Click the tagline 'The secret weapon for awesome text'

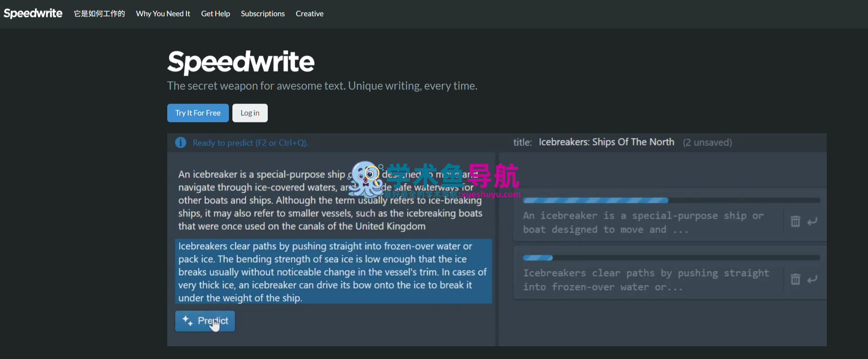[322, 86]
